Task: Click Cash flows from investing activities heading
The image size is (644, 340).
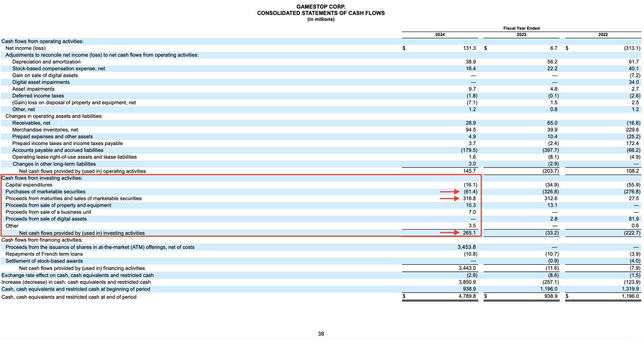Action: [42, 178]
